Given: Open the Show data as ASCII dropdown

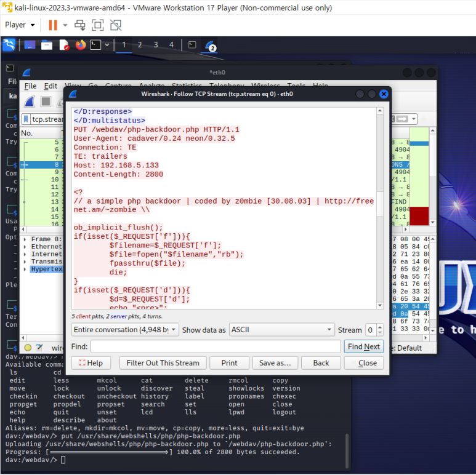Looking at the screenshot, I should [x=281, y=330].
